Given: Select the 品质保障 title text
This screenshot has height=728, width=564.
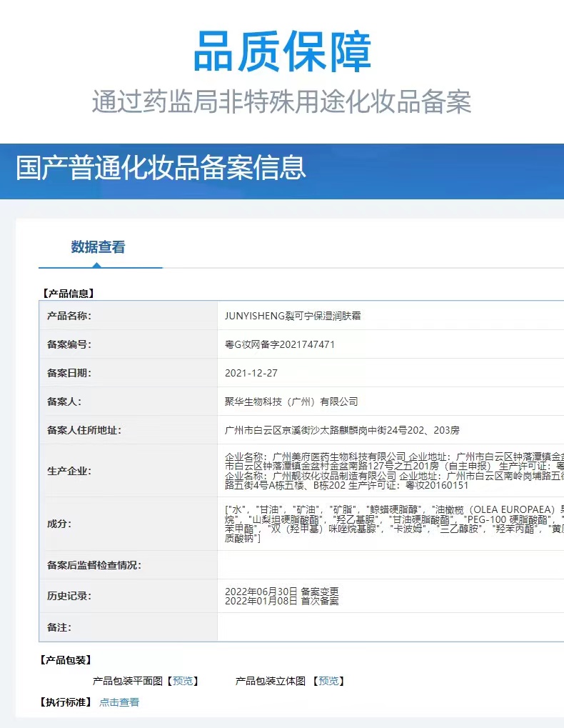Looking at the screenshot, I should (x=283, y=51).
